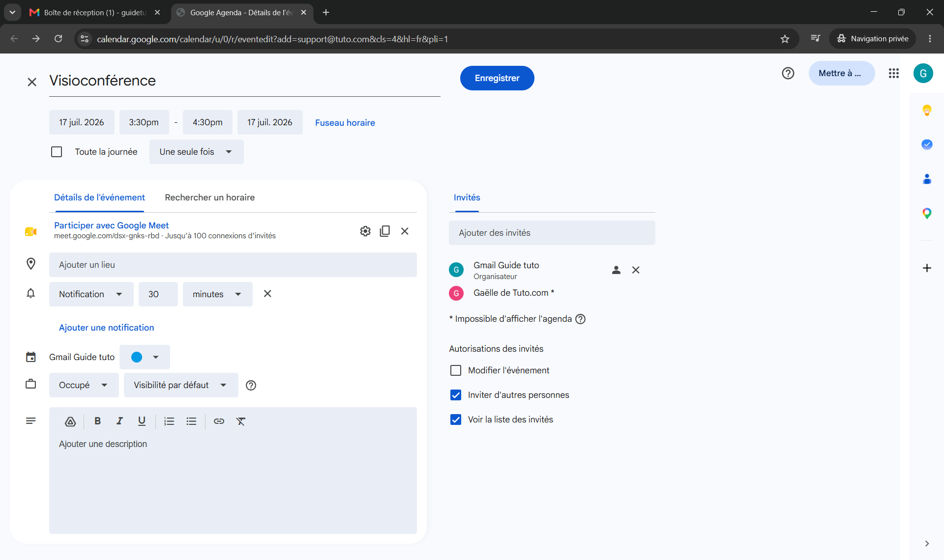Open a new browser tab
The image size is (944, 560).
pyautogui.click(x=326, y=12)
